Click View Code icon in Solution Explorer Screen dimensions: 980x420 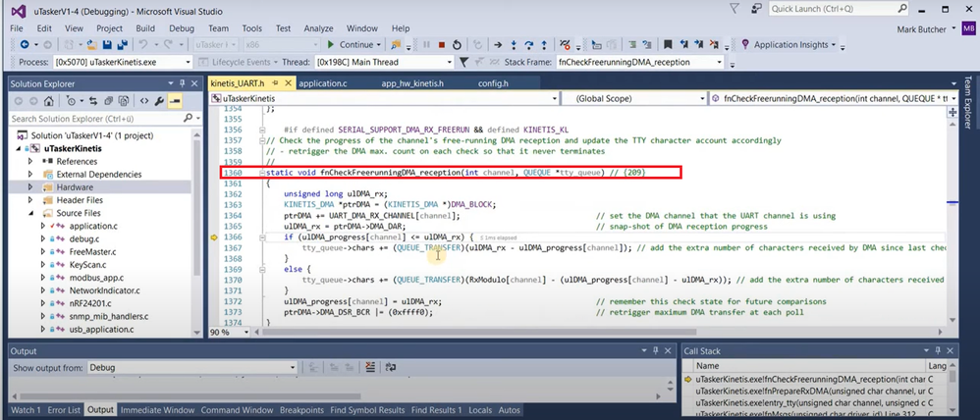point(144,101)
